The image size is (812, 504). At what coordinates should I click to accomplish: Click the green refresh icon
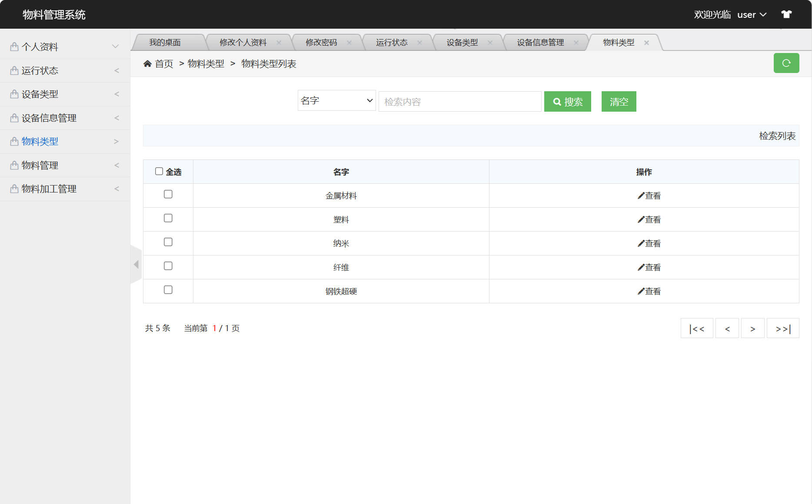coord(786,63)
